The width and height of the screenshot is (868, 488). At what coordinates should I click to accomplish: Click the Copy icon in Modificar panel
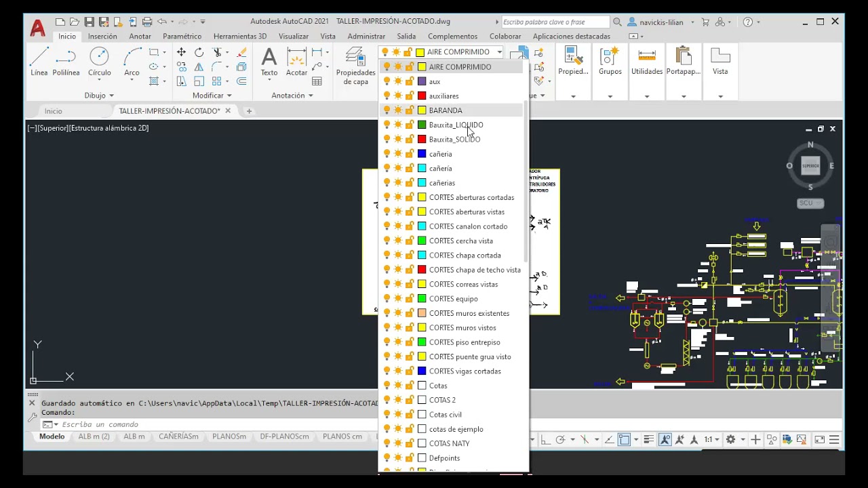181,66
